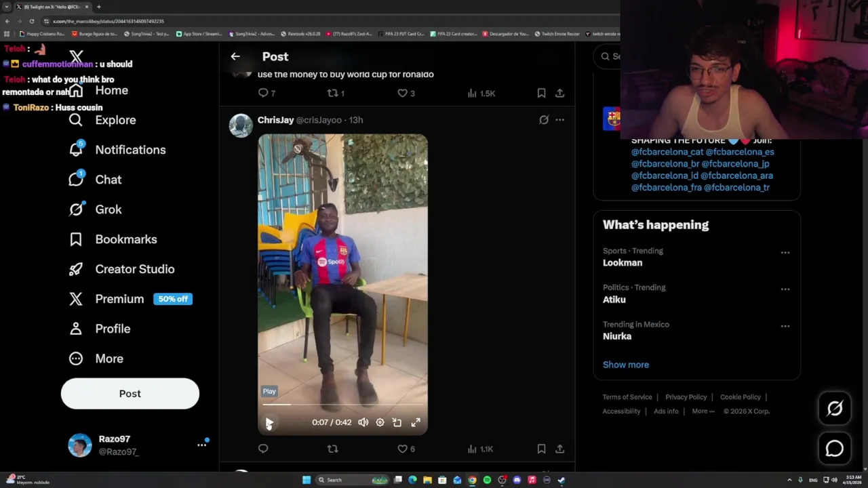The height and width of the screenshot is (488, 868).
Task: Open Chat in the sidebar
Action: click(x=95, y=180)
